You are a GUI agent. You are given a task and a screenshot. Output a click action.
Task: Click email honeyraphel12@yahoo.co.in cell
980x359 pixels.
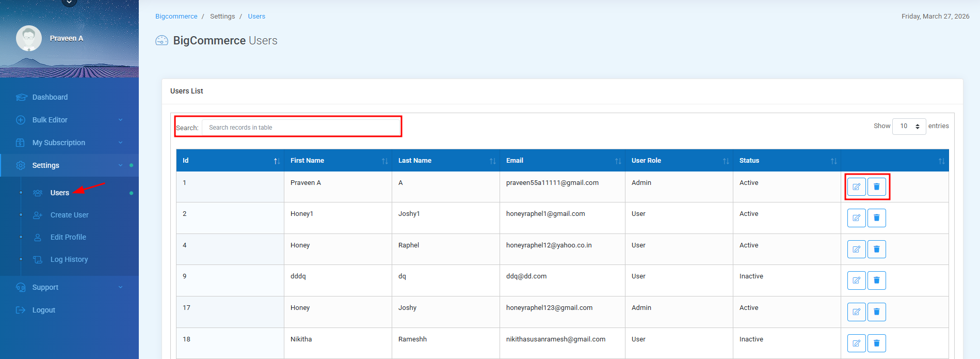(549, 245)
